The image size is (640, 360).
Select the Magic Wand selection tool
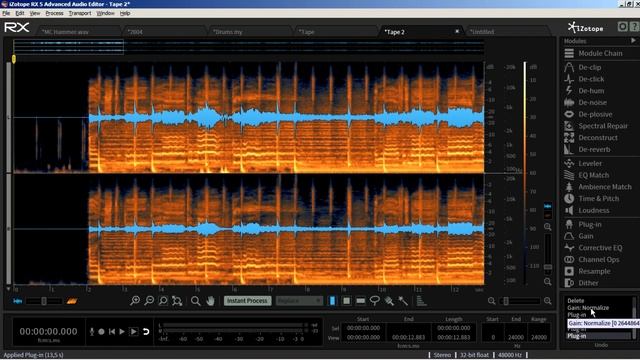tap(403, 301)
